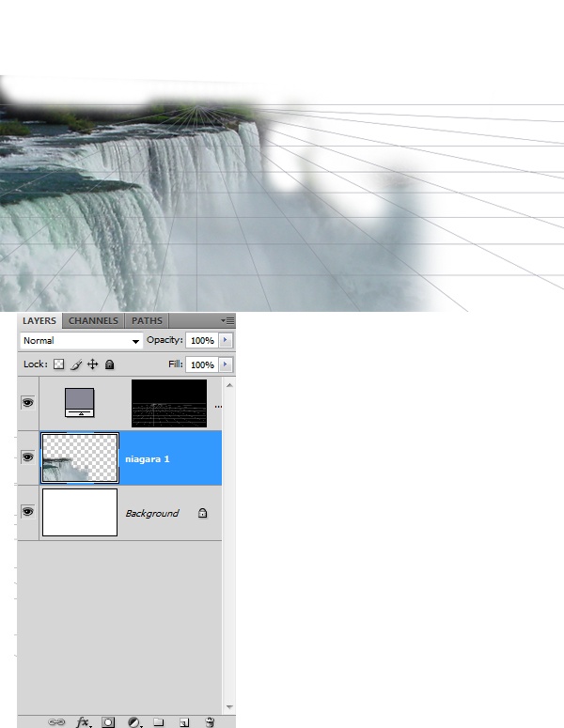Viewport: 564px width, 728px height.
Task: Create a new layer group
Action: point(159,721)
